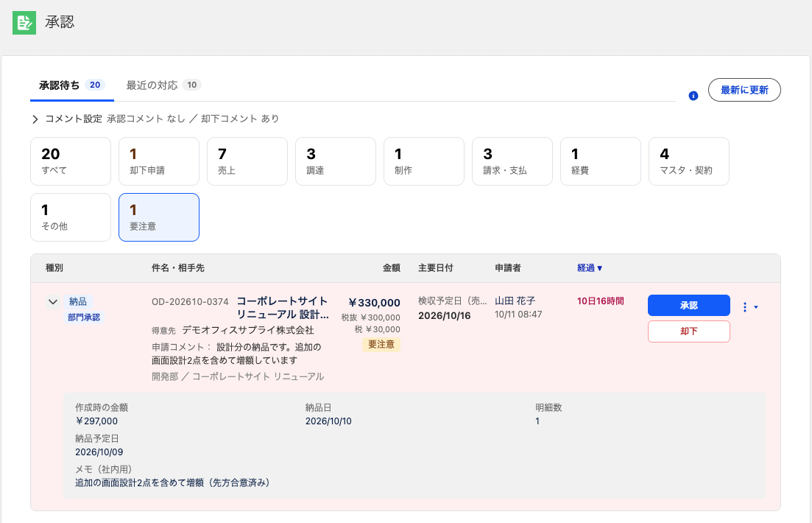Select the 調達 filter card
This screenshot has height=523, width=812.
(x=336, y=161)
